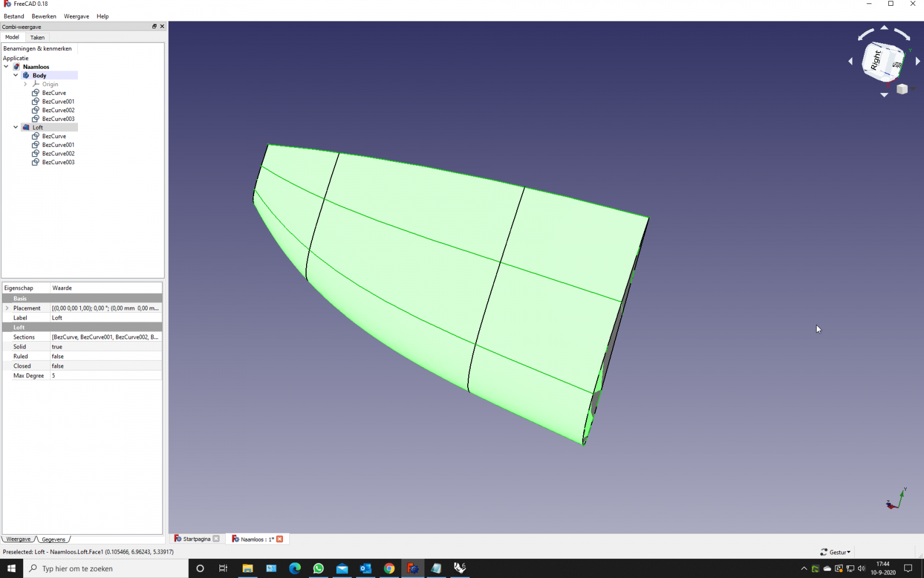Select BezCurve003 under Body
The width and height of the screenshot is (924, 578).
pyautogui.click(x=58, y=118)
